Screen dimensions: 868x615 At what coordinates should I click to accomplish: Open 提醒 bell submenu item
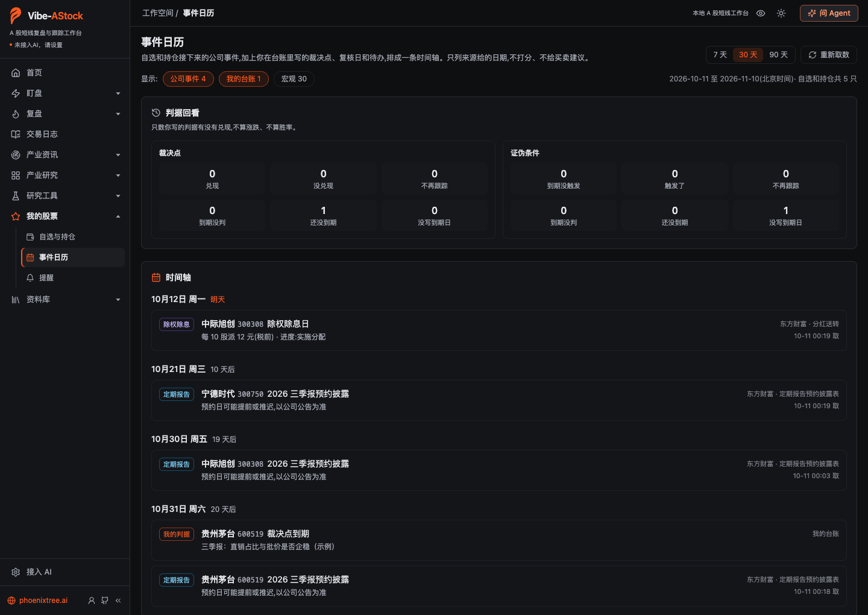point(73,278)
